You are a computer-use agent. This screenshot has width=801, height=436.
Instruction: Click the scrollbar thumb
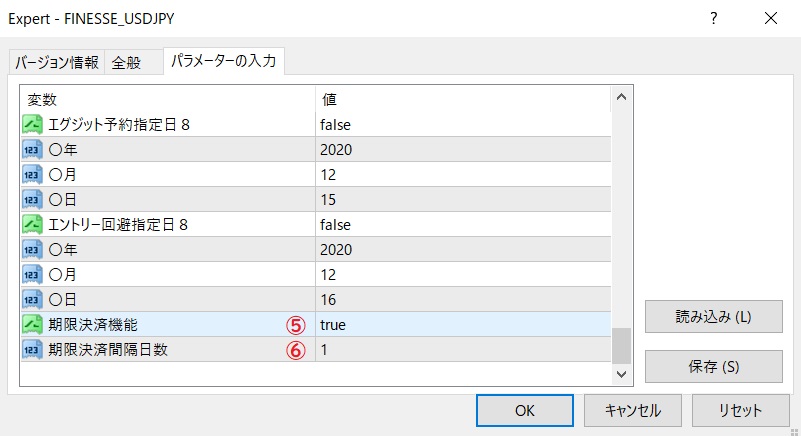point(621,345)
